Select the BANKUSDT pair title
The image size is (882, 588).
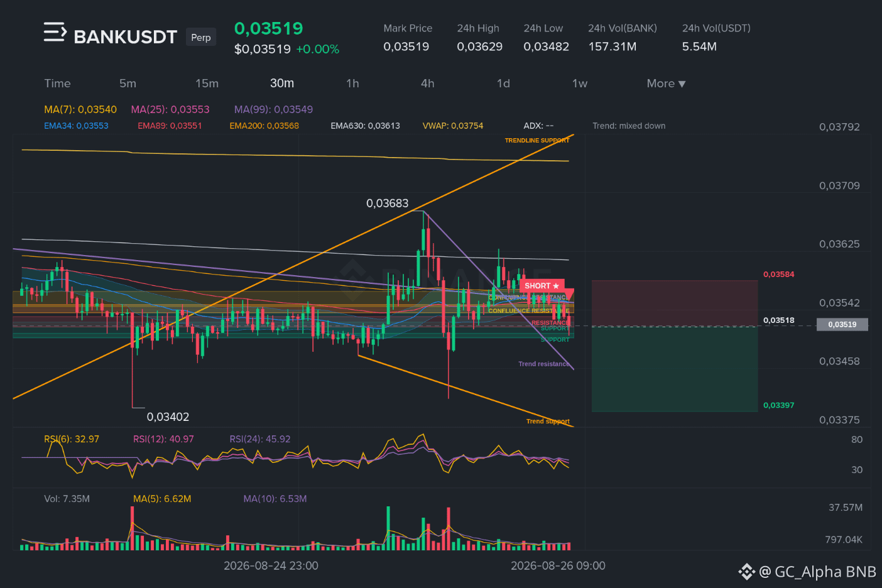tap(126, 37)
